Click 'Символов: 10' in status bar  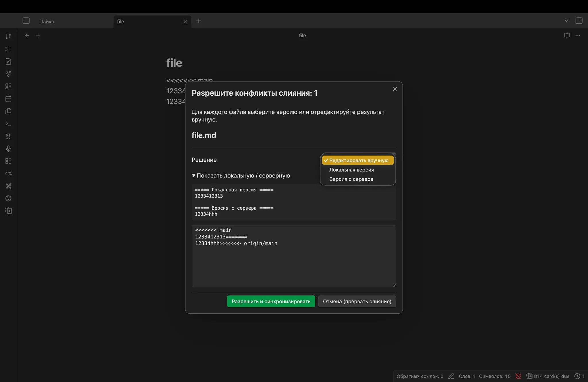click(x=495, y=376)
